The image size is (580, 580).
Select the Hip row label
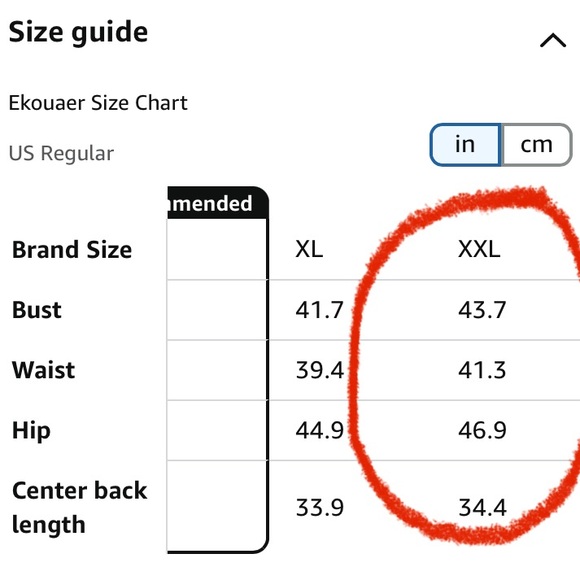coord(31,431)
